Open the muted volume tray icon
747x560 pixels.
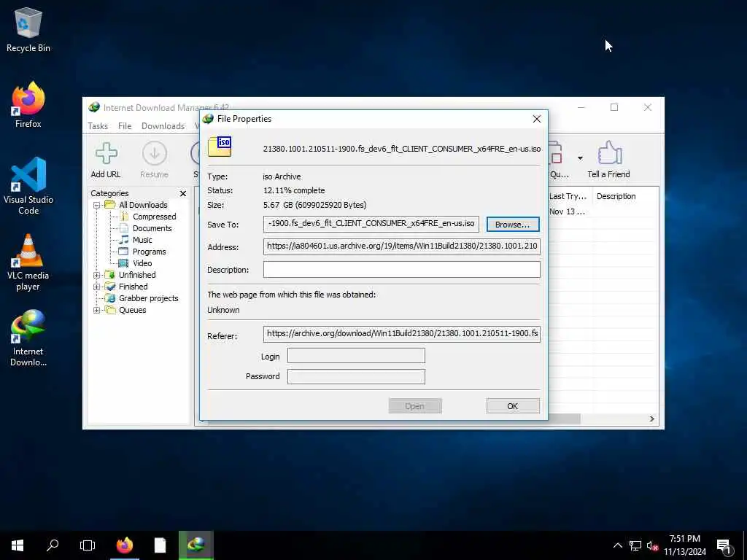pos(652,545)
